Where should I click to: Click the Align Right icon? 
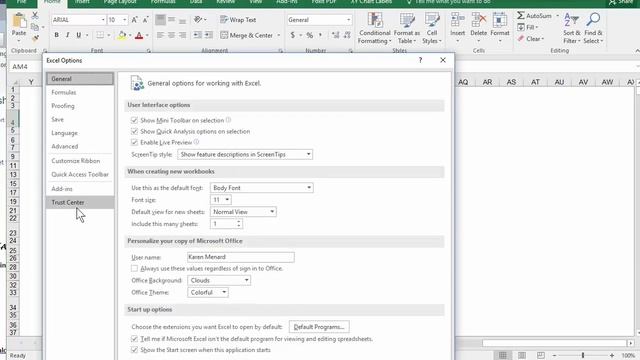(x=182, y=35)
